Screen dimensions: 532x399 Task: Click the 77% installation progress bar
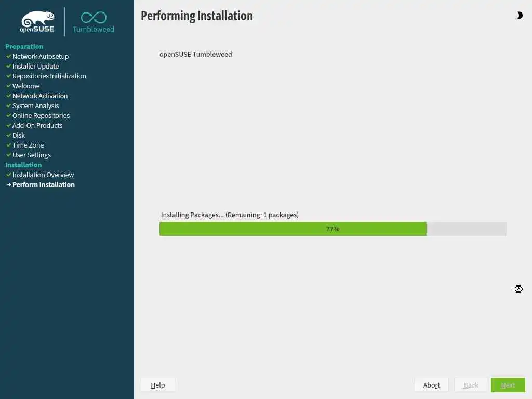(x=333, y=229)
